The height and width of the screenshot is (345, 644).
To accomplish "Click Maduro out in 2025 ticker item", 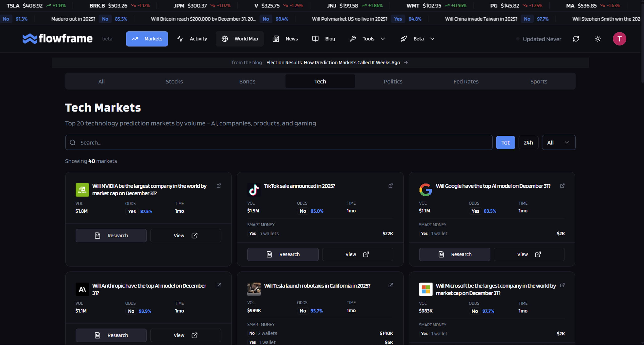I will click(x=89, y=19).
